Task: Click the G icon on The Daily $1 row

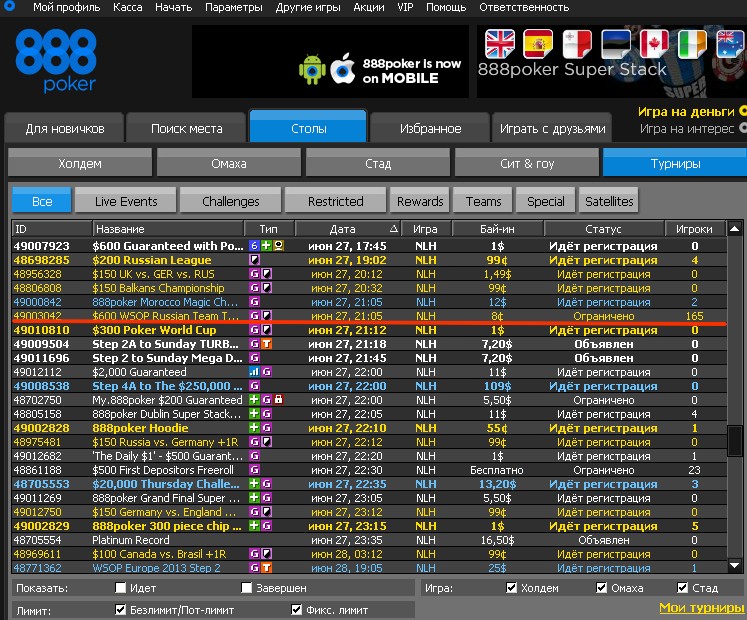Action: coord(254,456)
